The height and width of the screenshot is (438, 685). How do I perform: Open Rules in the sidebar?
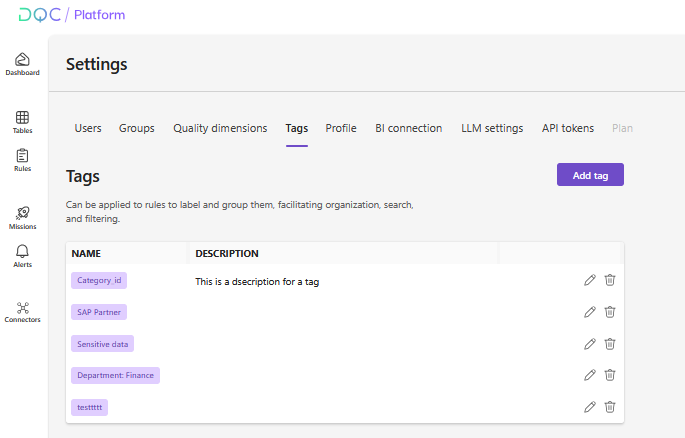click(x=22, y=160)
